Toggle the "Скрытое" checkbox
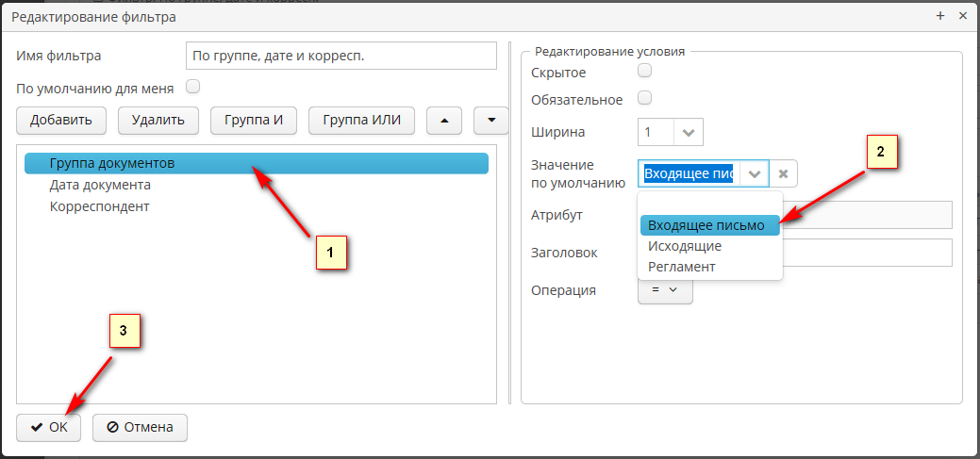Screen dimensions: 980x459 pyautogui.click(x=645, y=71)
